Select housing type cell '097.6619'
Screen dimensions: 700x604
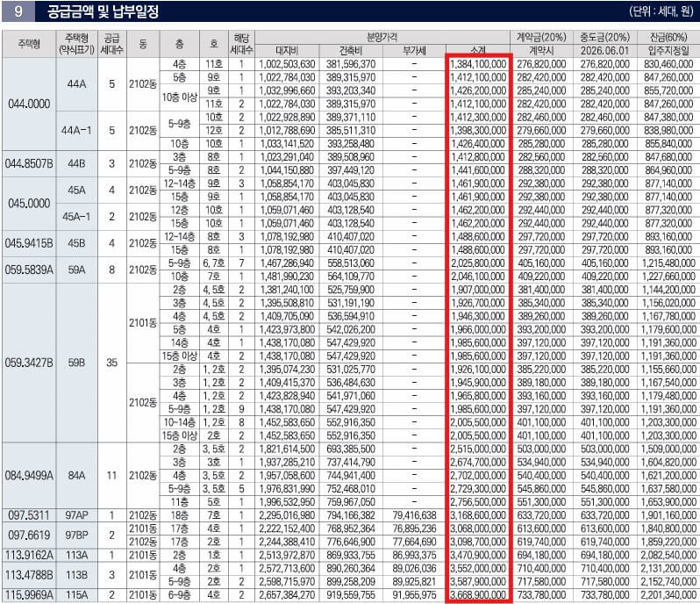coord(29,536)
